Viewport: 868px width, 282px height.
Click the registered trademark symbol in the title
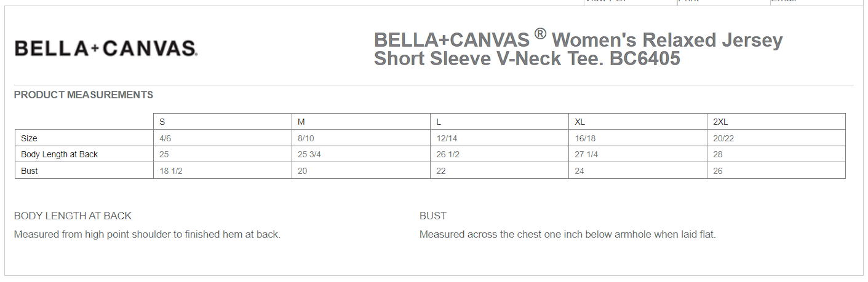tap(540, 33)
